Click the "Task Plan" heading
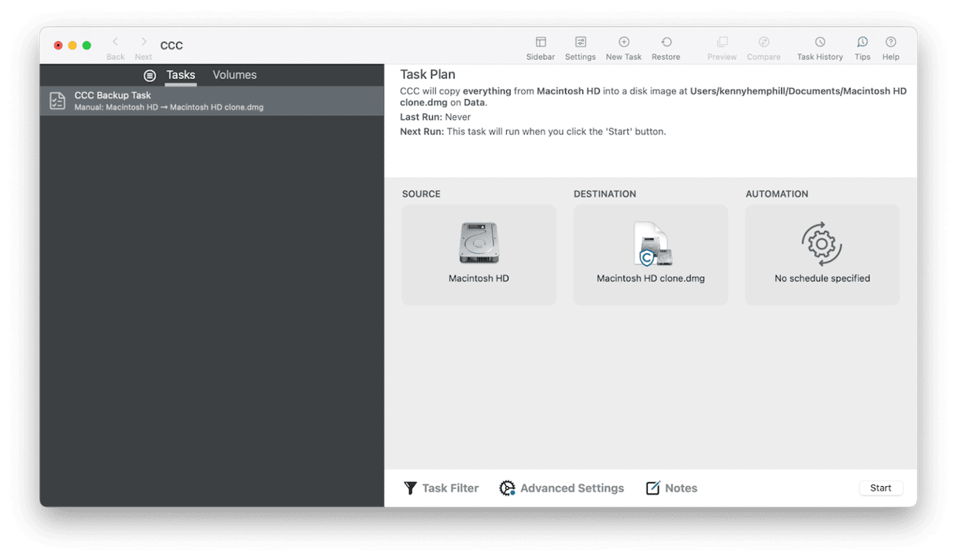This screenshot has height=560, width=957. click(427, 75)
